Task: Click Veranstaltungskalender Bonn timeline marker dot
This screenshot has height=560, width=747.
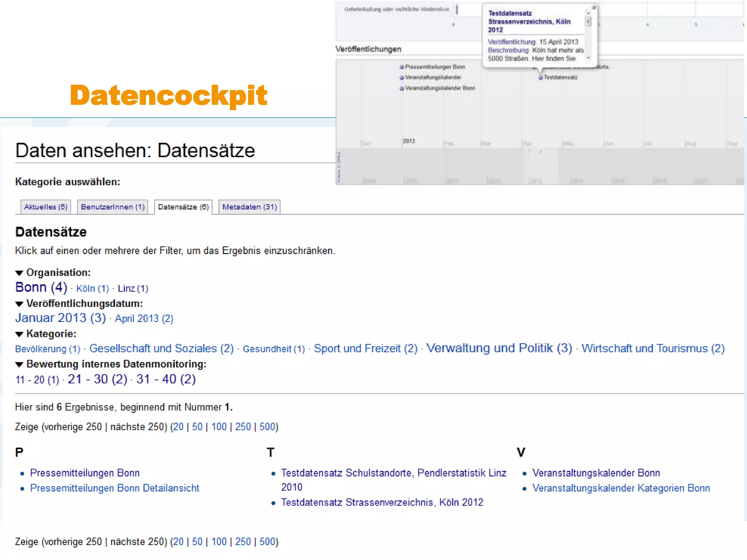Action: tap(402, 88)
